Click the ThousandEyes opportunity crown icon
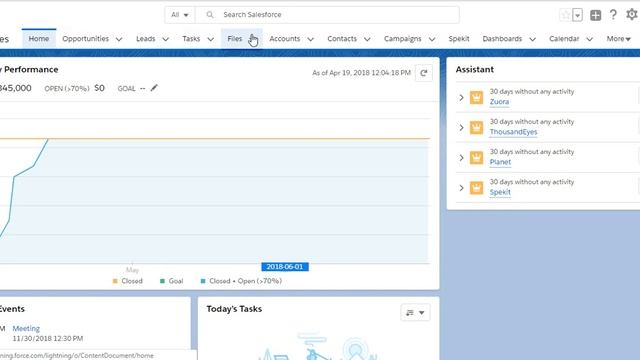 coord(476,128)
